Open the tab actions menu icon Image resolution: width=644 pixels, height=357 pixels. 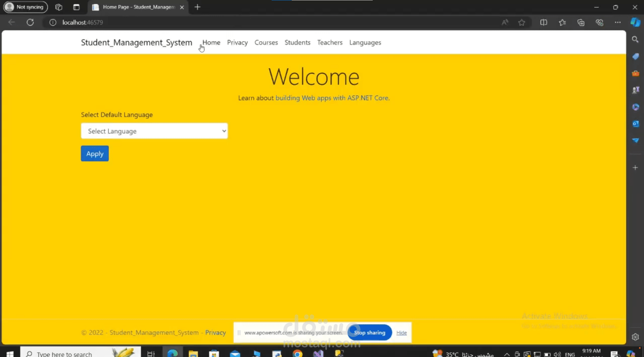(x=77, y=7)
